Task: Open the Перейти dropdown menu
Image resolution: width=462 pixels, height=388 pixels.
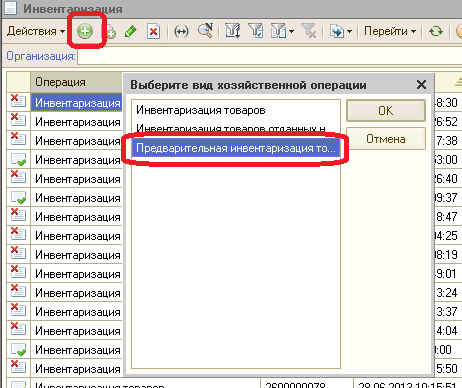Action: coord(390,31)
